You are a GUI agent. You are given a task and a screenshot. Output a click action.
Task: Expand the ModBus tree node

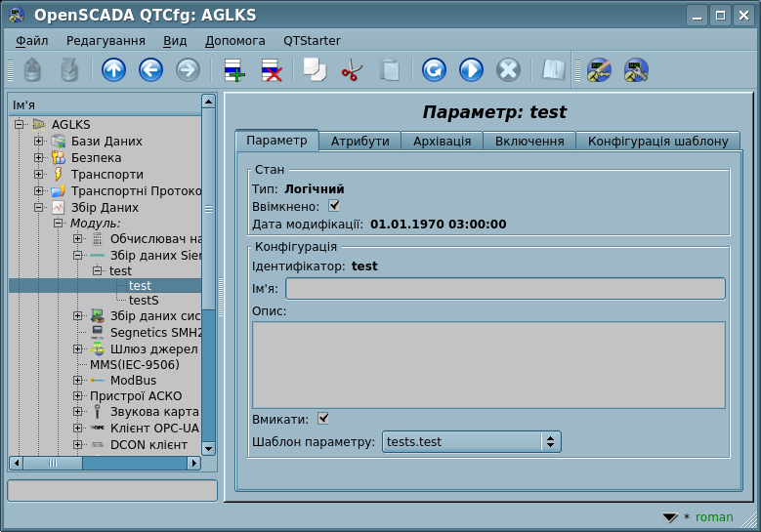pos(78,380)
